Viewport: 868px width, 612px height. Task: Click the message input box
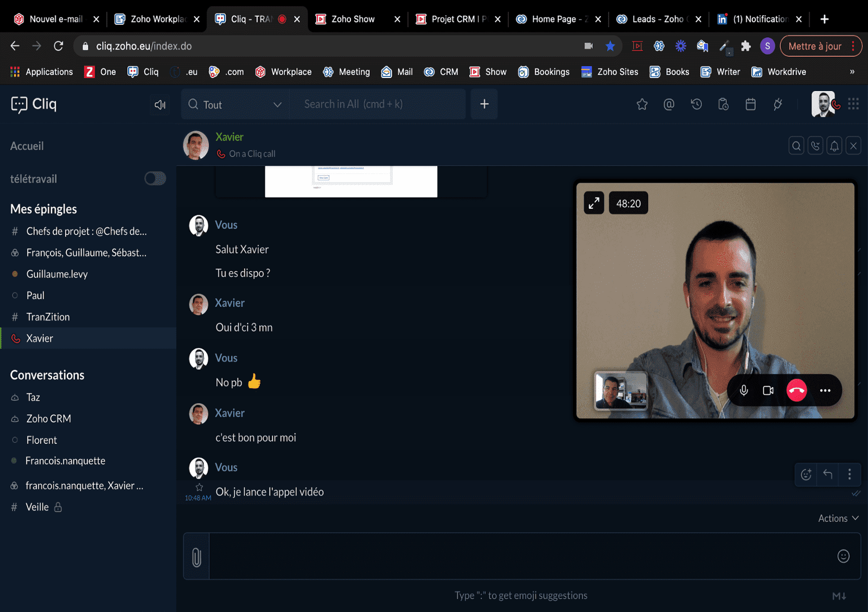coord(521,556)
